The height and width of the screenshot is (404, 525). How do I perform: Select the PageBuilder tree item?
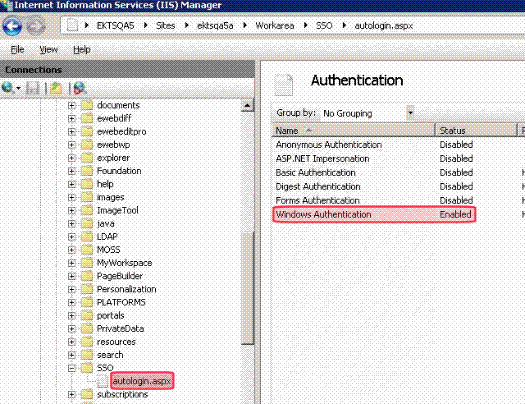[x=120, y=276]
